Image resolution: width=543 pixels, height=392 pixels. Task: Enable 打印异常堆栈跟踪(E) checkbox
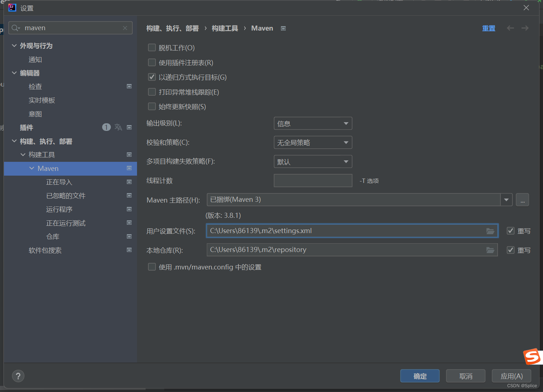click(152, 92)
